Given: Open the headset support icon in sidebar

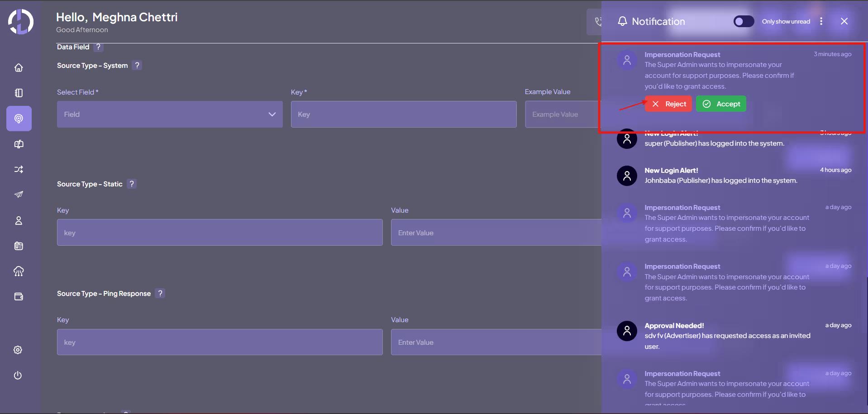Looking at the screenshot, I should tap(19, 271).
